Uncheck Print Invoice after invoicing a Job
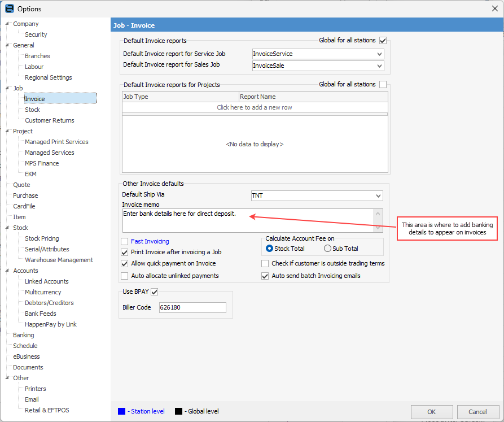504x422 pixels. point(125,252)
